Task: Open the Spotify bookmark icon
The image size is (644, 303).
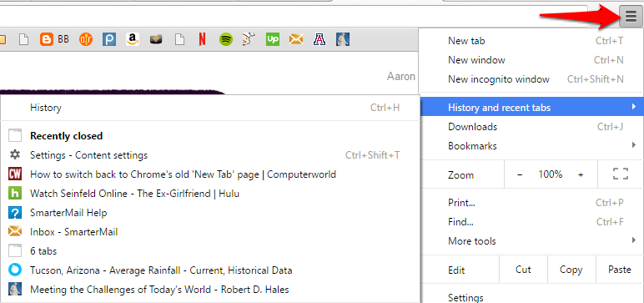Action: pyautogui.click(x=225, y=39)
